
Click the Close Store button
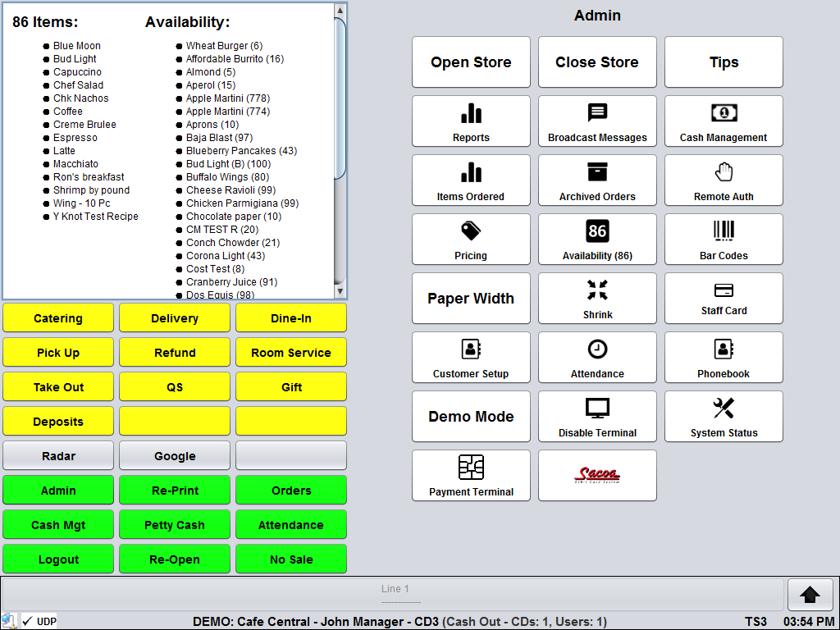597,62
